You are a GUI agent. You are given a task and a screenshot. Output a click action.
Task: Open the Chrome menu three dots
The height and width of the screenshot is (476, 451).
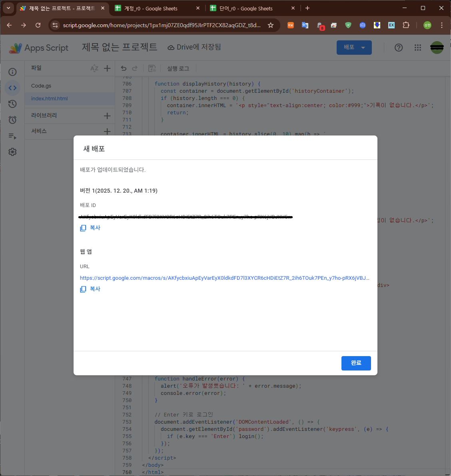pyautogui.click(x=441, y=25)
